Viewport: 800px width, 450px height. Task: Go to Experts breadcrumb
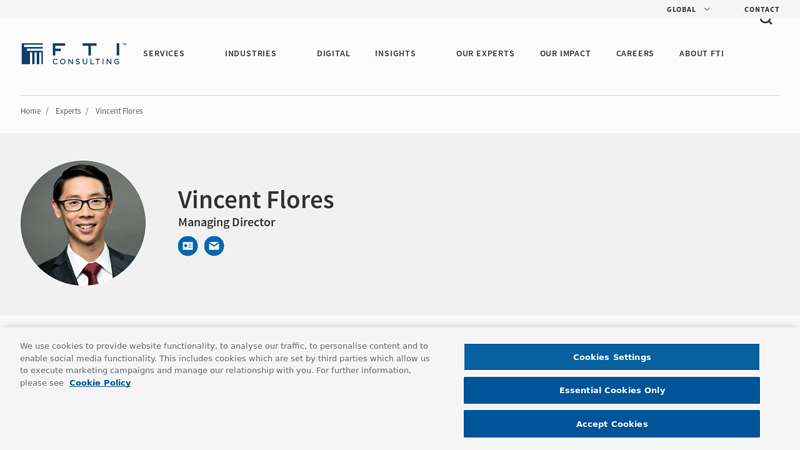pos(68,111)
